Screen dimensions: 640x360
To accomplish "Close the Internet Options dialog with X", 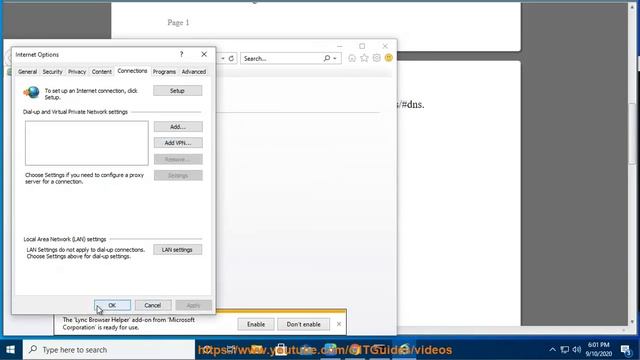I will tap(204, 54).
